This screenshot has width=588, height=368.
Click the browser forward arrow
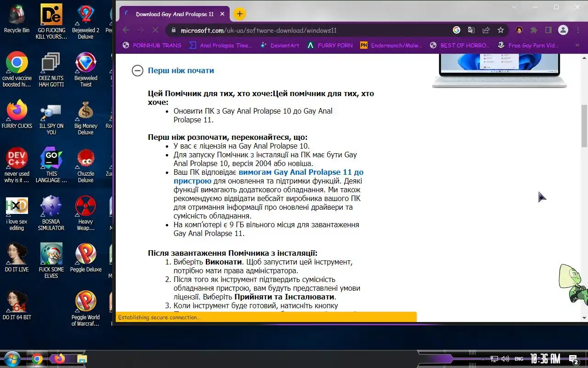click(x=141, y=30)
